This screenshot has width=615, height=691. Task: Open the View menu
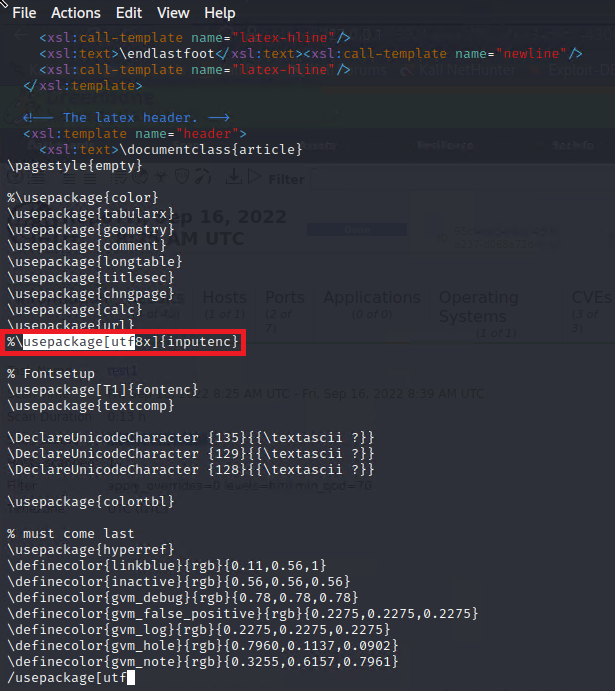173,13
